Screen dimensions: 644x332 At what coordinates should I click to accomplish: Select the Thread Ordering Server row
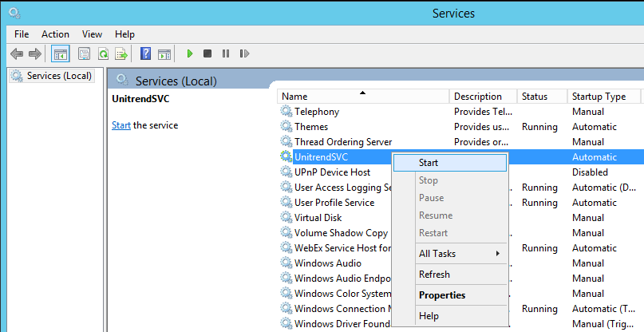460,142
